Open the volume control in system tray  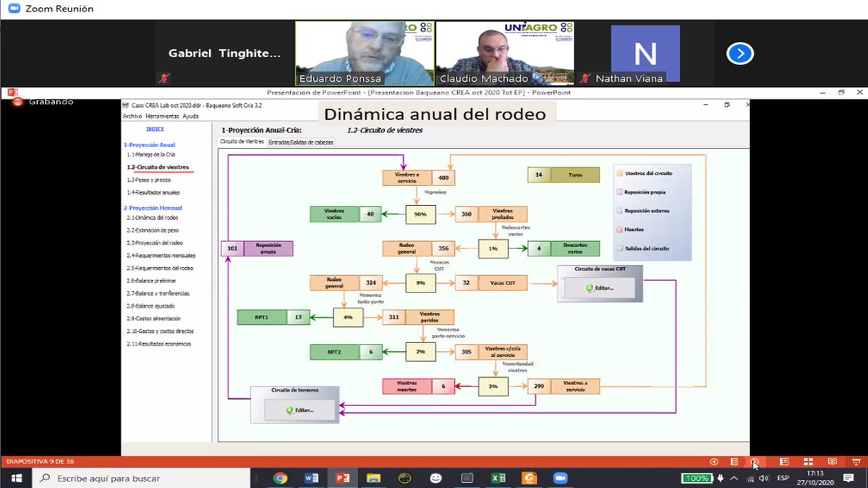pos(764,478)
